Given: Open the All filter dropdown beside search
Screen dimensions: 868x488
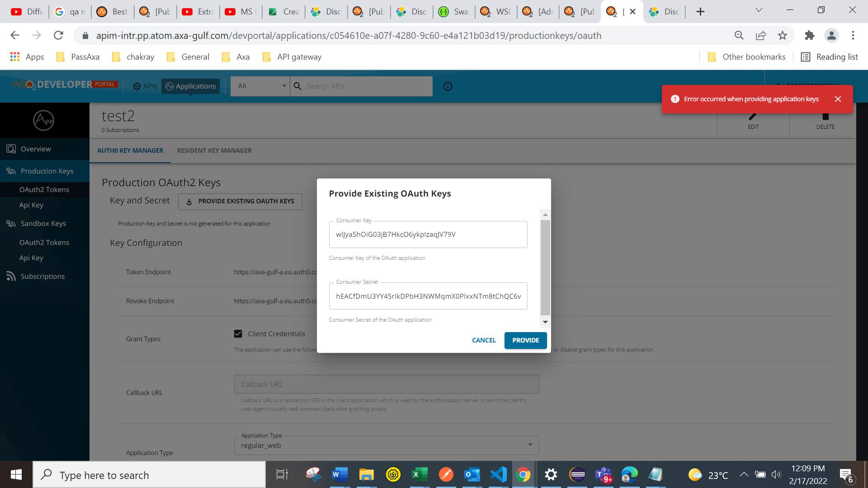Looking at the screenshot, I should tap(260, 86).
